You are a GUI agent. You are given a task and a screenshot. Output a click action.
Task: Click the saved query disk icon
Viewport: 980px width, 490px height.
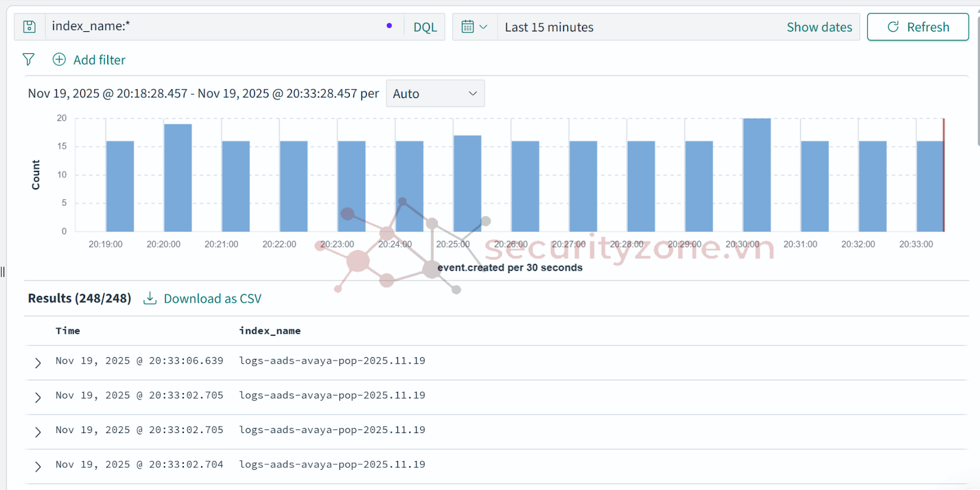(x=29, y=27)
